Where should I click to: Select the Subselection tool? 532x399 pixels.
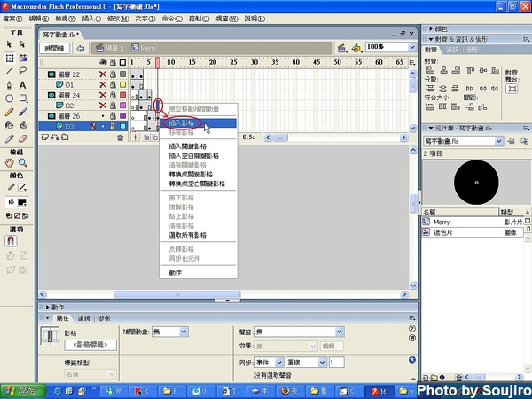(x=22, y=44)
